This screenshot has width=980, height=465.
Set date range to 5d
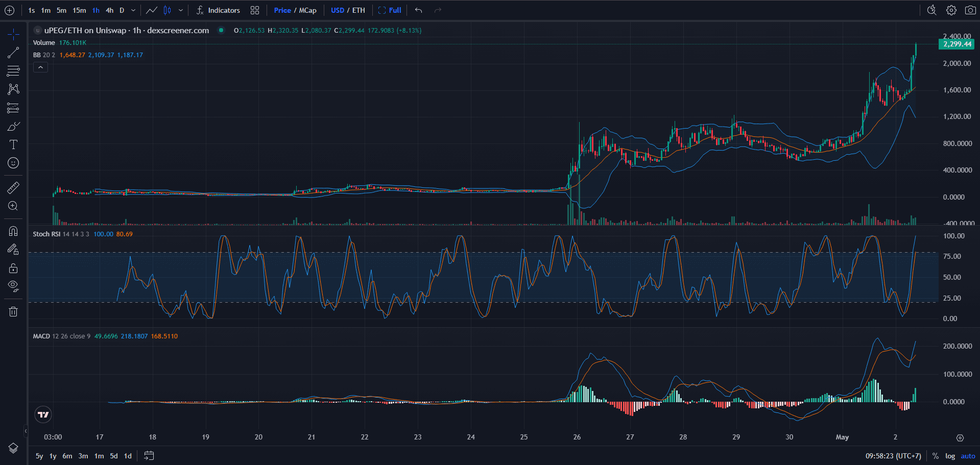[x=114, y=456]
